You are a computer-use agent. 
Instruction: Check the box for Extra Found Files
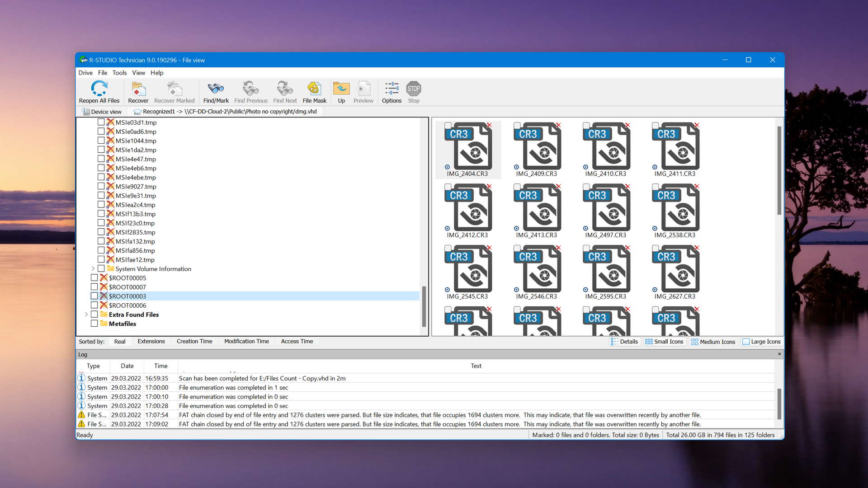[94, 314]
